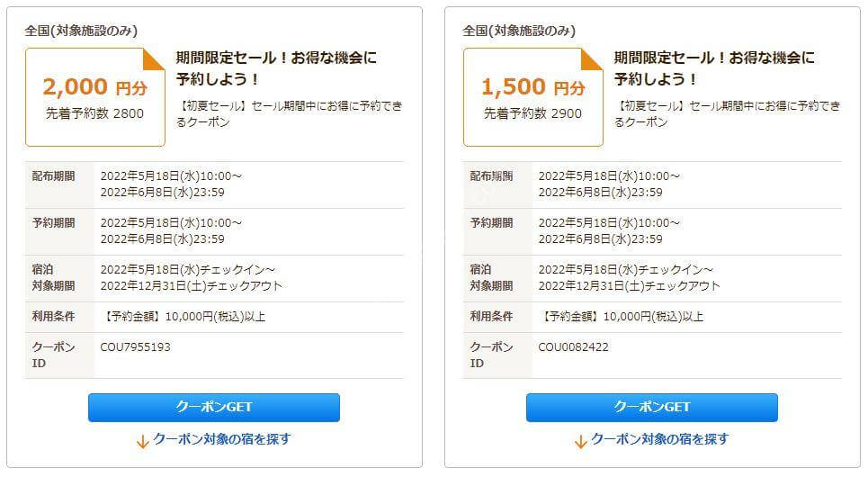Click the 宿泊対象期間 dates in the 1,500円 coupon card

(x=629, y=277)
